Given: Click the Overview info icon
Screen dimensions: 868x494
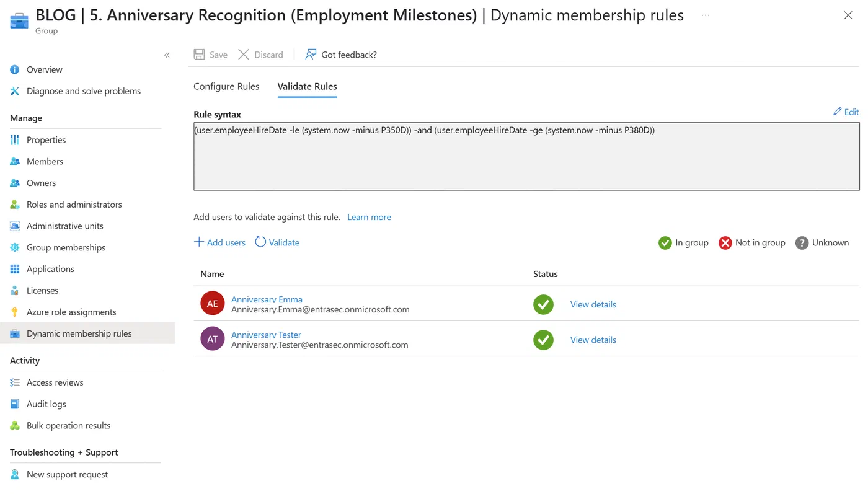Looking at the screenshot, I should (x=15, y=69).
